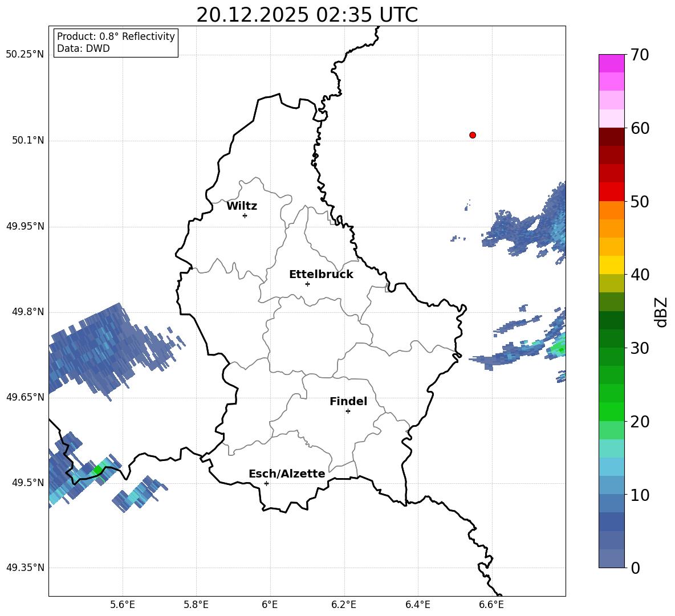This screenshot has height=616, width=675.
Task: Click the Ettelbruck station cross marker
Action: (307, 284)
